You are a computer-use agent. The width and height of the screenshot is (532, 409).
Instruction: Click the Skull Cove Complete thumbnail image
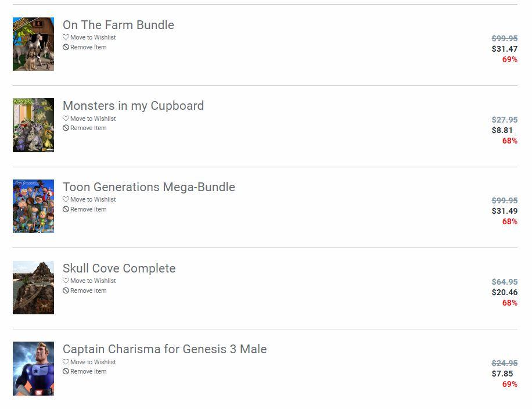tap(33, 288)
